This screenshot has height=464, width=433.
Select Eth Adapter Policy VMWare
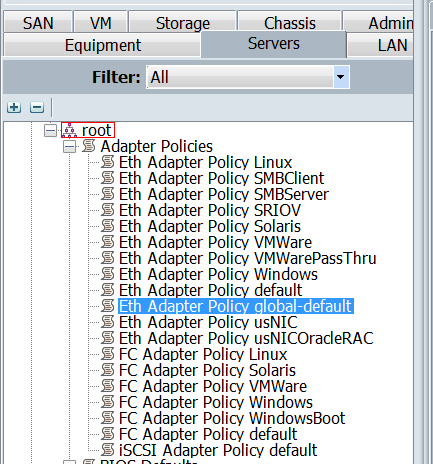pos(215,242)
